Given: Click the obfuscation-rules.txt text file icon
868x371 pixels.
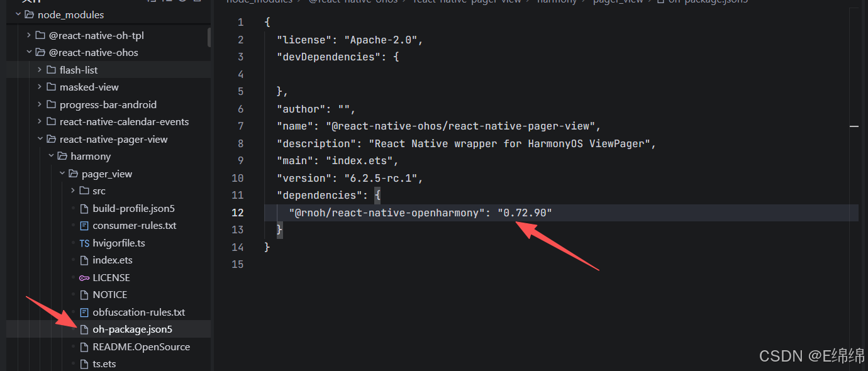Looking at the screenshot, I should 84,312.
